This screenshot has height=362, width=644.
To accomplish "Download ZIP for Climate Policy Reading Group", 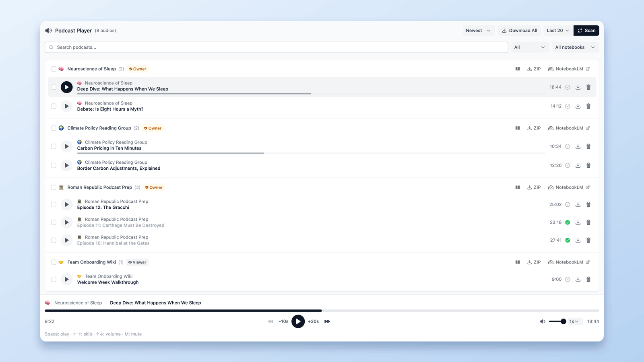I will point(534,128).
